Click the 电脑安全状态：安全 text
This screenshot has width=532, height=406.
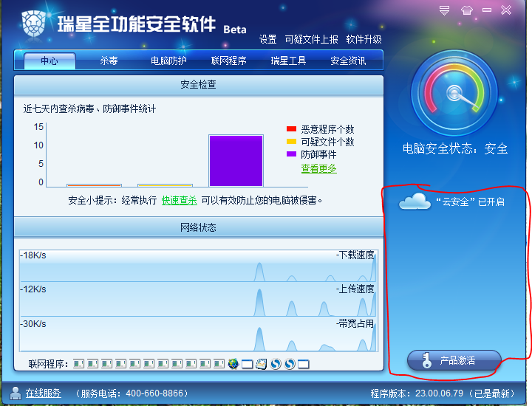[x=455, y=149]
